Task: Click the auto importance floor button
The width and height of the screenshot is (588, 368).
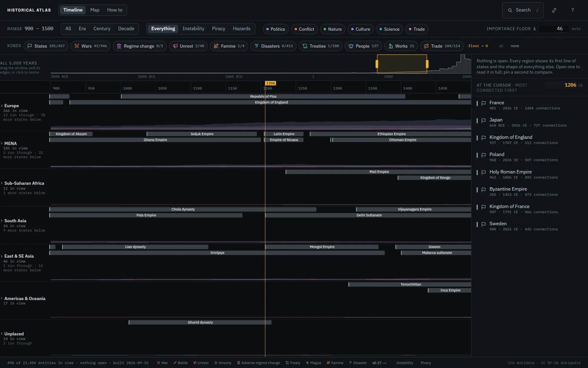Action: pyautogui.click(x=576, y=29)
